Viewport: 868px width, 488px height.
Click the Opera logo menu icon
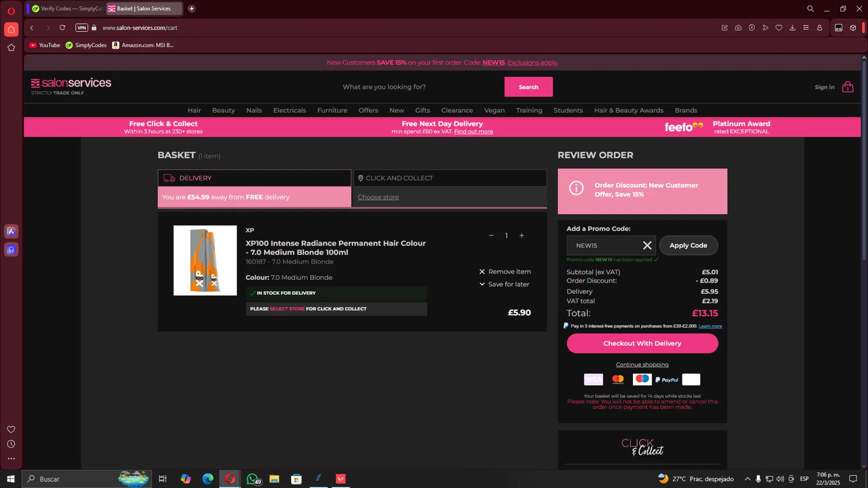click(x=11, y=11)
